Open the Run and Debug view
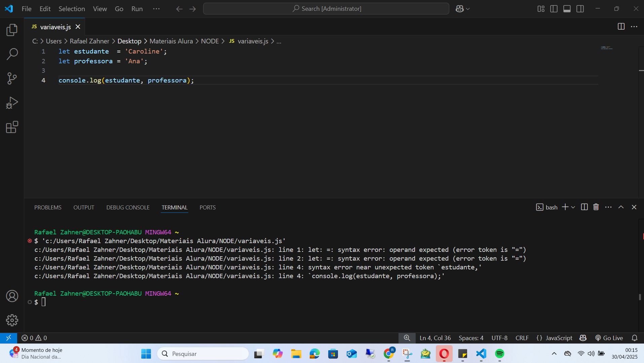This screenshot has width=644, height=363. [12, 103]
